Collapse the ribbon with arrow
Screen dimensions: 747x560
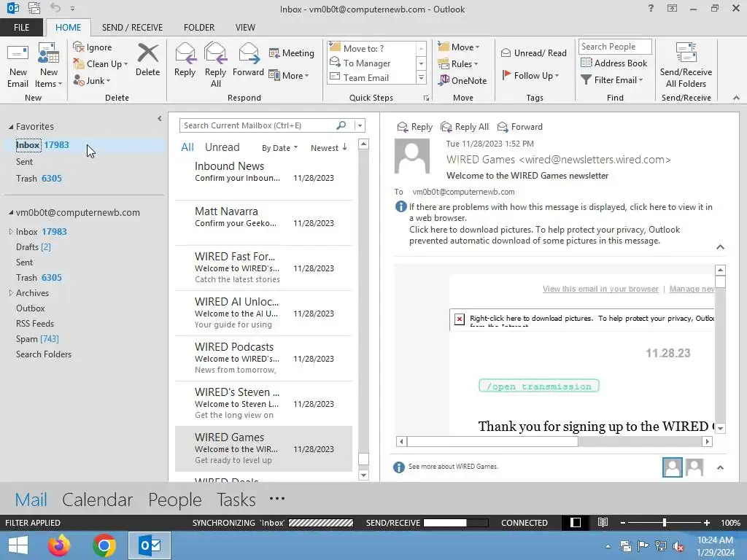tap(736, 98)
